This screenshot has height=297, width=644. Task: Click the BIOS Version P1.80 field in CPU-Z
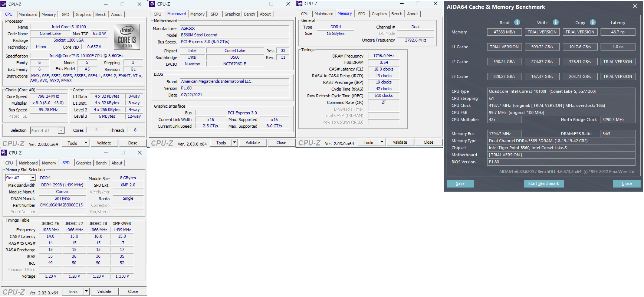[234, 88]
